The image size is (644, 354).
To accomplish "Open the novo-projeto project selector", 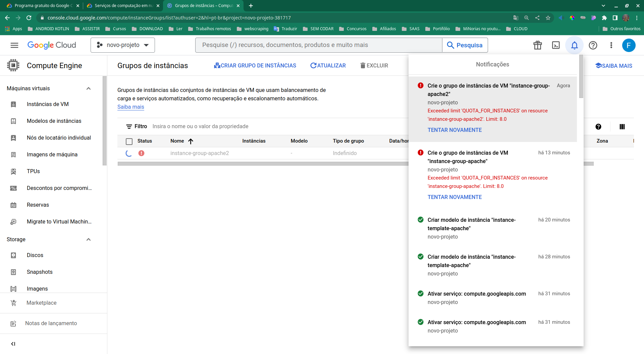I will (x=123, y=45).
